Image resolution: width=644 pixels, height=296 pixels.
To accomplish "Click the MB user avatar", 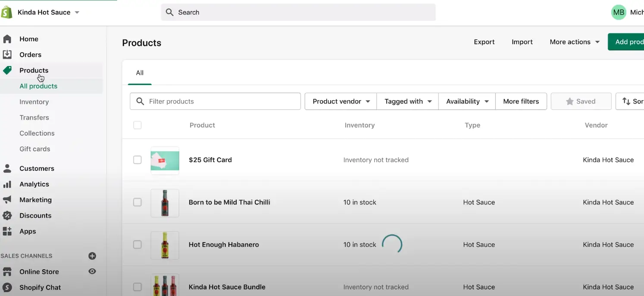I will point(619,13).
